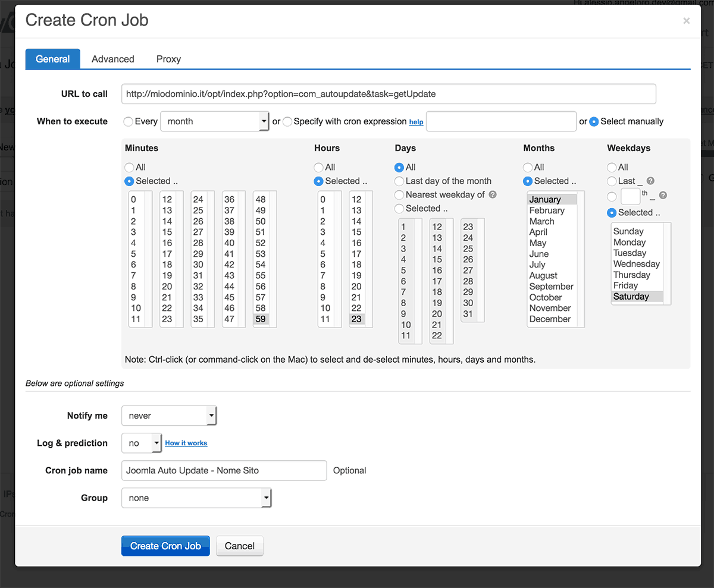Screen dimensions: 714x588
Task: Expand the Notify me dropdown
Action: pos(169,416)
